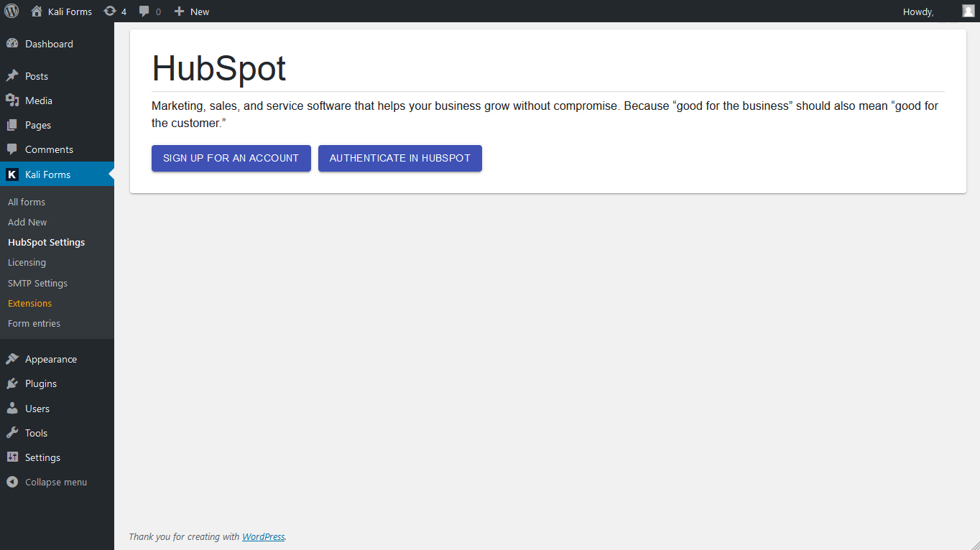This screenshot has height=550, width=980.
Task: Open the Plugins menu
Action: pyautogui.click(x=41, y=383)
